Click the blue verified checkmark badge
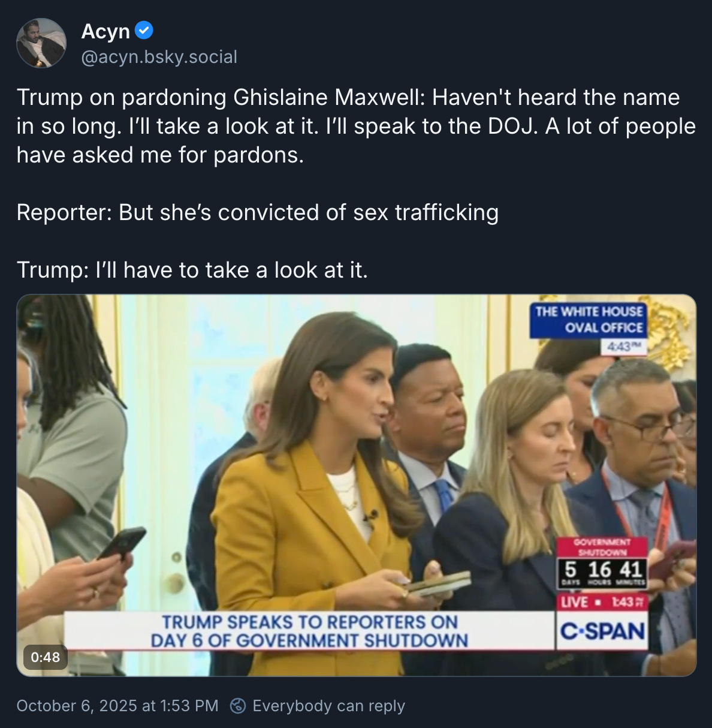 click(x=144, y=31)
